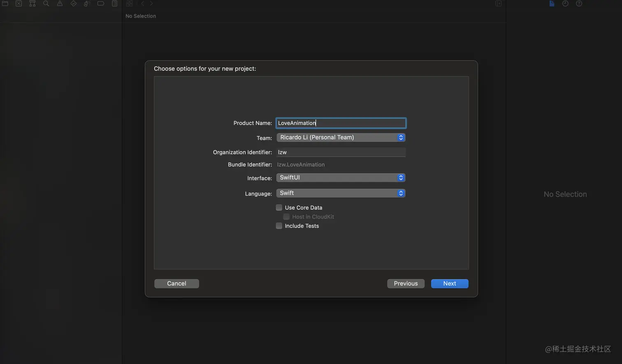Image resolution: width=622 pixels, height=364 pixels.
Task: Open the Source Control navigator icon
Action: [x=19, y=4]
